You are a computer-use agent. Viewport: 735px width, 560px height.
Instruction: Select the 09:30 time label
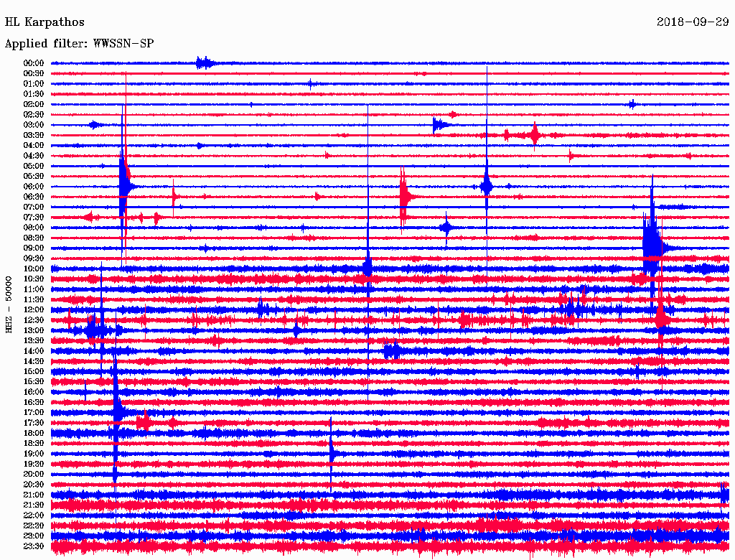34,258
